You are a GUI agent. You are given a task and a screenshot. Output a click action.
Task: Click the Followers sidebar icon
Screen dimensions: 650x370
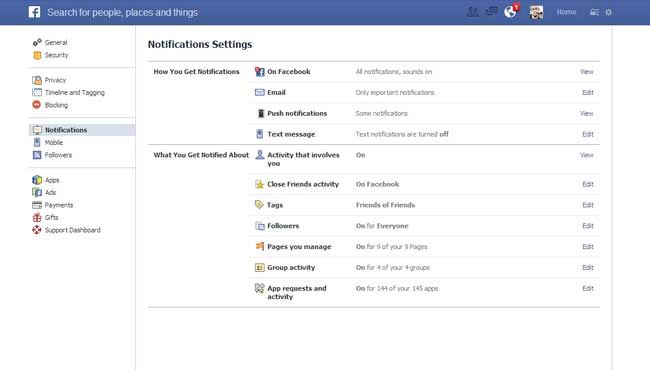[x=37, y=155]
